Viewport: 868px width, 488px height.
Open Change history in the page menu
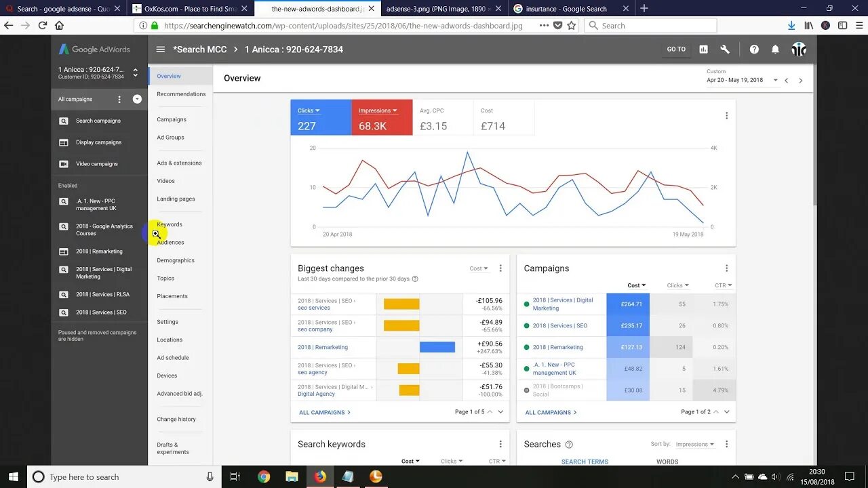coord(176,420)
